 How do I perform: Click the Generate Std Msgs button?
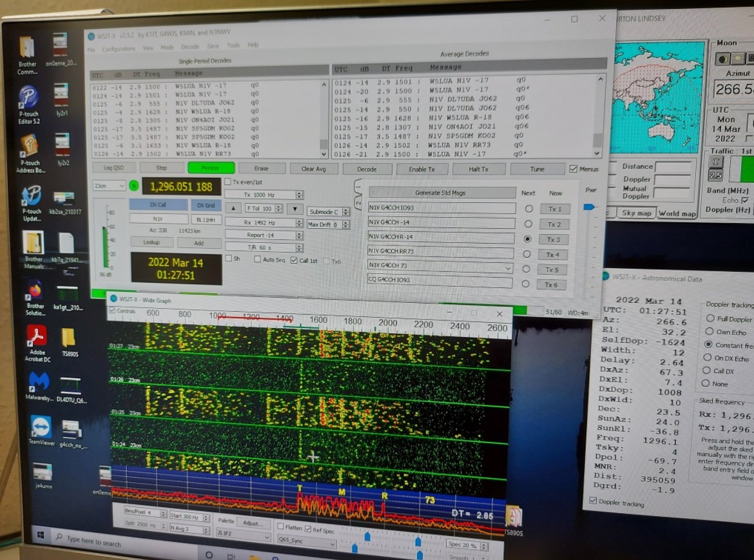[x=441, y=193]
